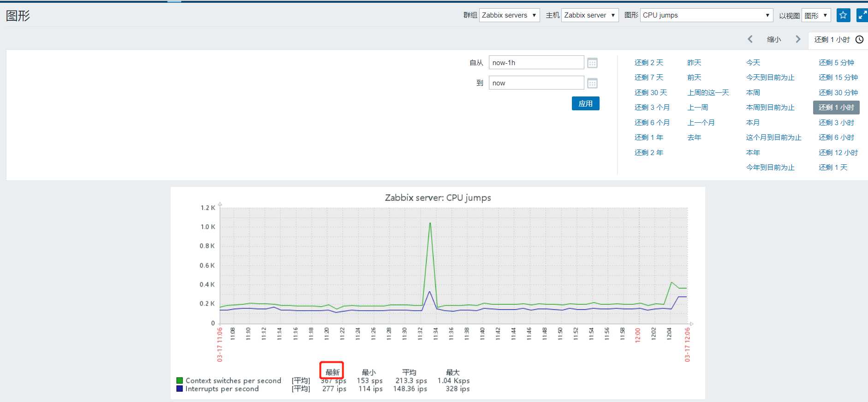Toggle fullscreen mode icon
Viewport: 868px width, 402px height.
pos(862,15)
